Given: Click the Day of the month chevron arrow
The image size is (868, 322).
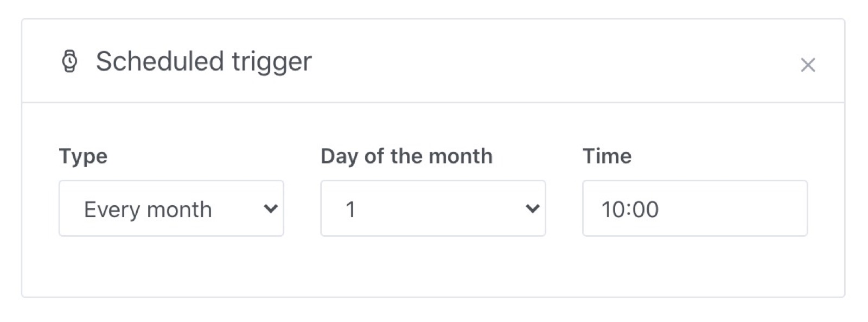Looking at the screenshot, I should tap(533, 208).
